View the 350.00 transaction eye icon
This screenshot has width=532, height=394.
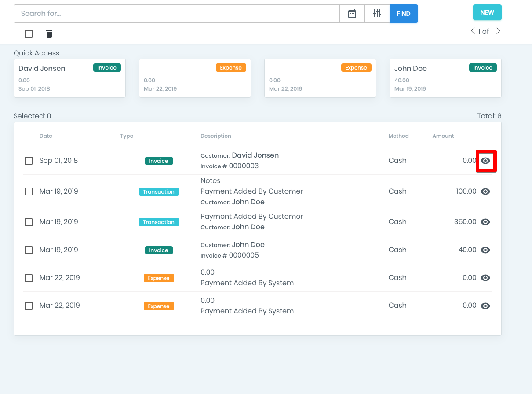tap(485, 222)
